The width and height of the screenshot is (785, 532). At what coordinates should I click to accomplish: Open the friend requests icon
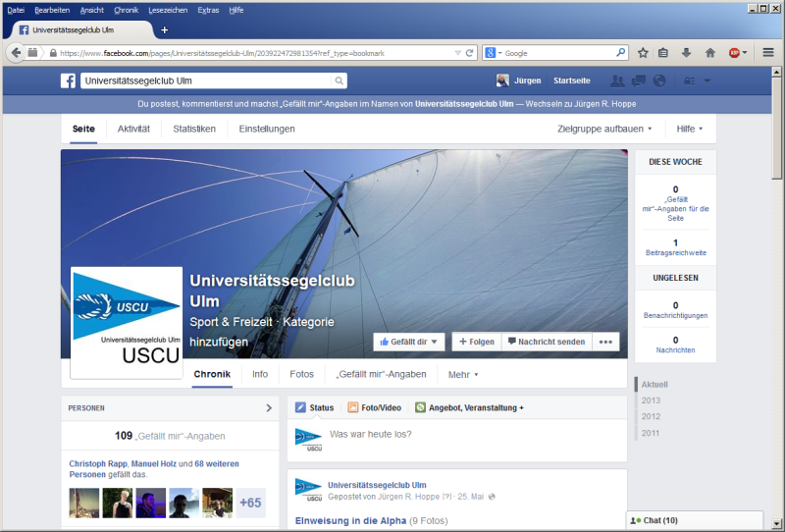tap(617, 80)
